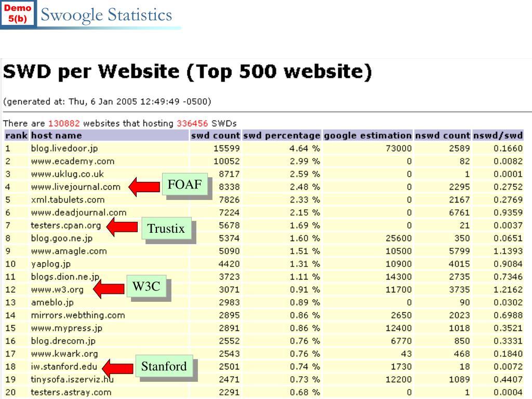Click google estimation 25600 for blog.goo.ne.jp
The image size is (532, 399).
point(398,238)
